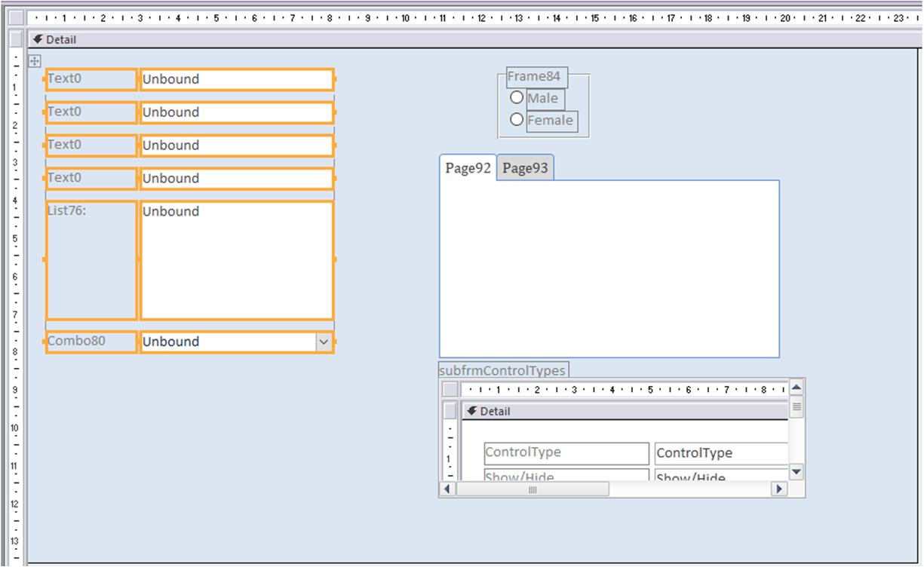This screenshot has width=924, height=567.
Task: Select the Male radio button
Action: (x=517, y=97)
